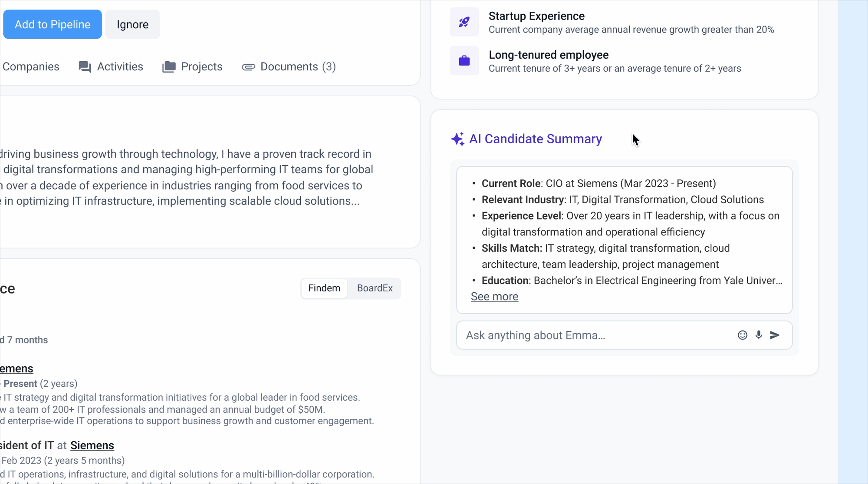
Task: Click the Add to Pipeline button
Action: [x=53, y=24]
